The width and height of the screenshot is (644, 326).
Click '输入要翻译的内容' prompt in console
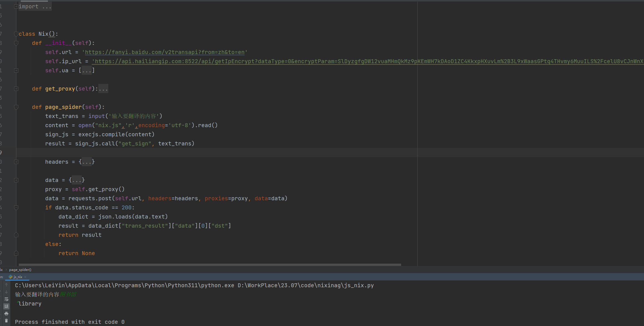point(37,294)
